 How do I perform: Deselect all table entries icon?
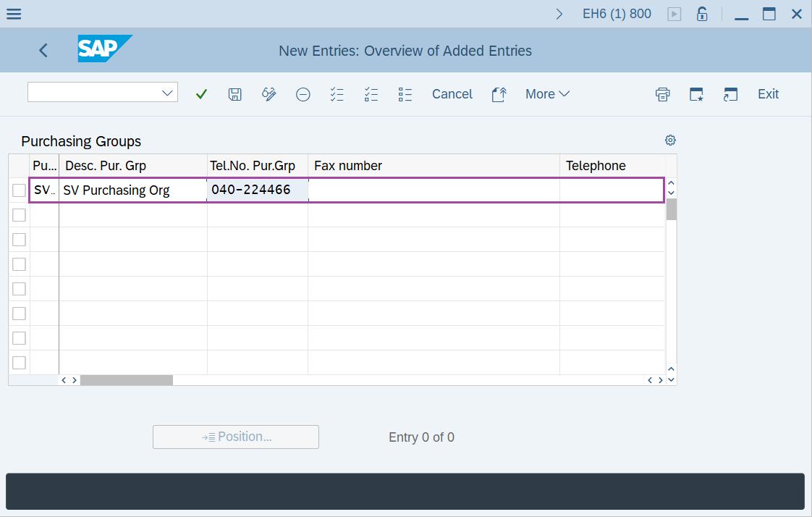pos(371,94)
